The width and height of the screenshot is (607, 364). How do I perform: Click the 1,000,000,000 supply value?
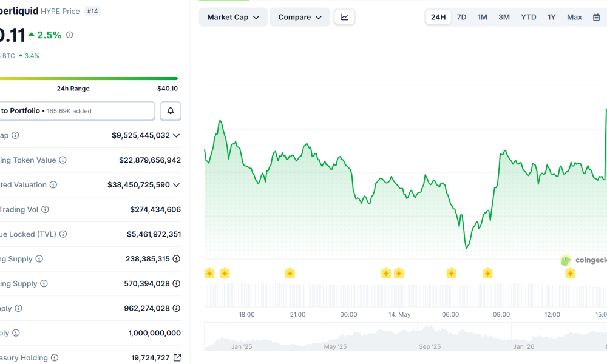click(x=154, y=332)
